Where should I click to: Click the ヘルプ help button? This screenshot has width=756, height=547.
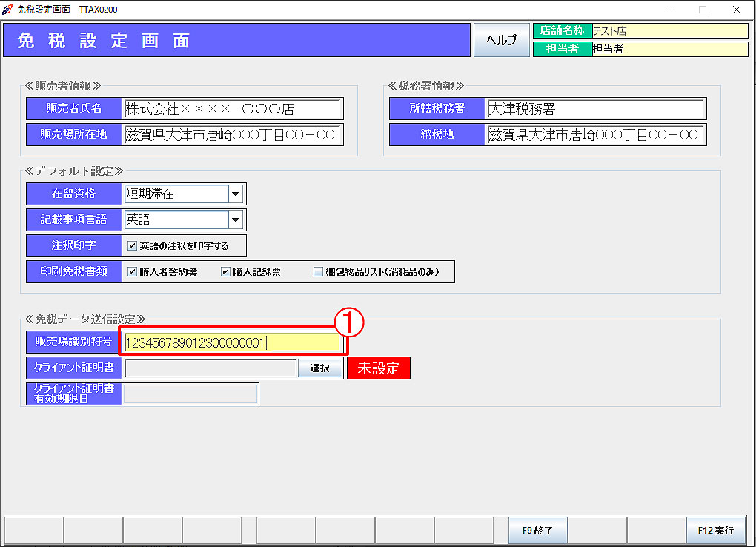click(501, 40)
